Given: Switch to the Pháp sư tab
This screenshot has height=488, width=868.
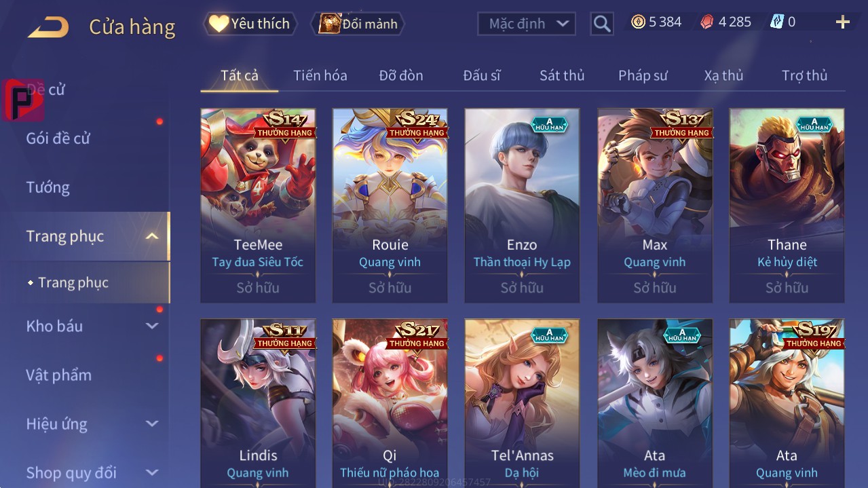Looking at the screenshot, I should click(643, 75).
